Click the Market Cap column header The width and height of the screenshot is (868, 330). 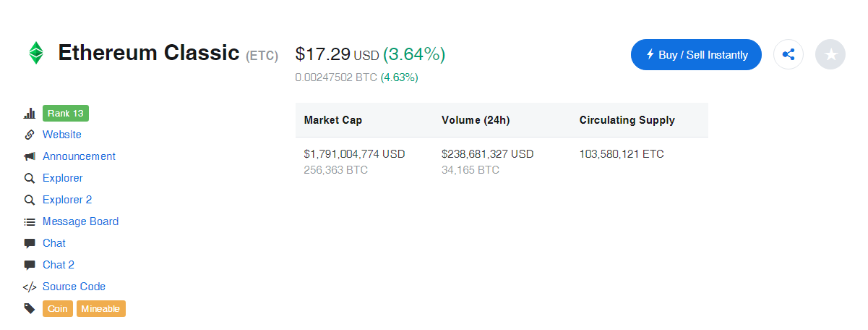click(333, 120)
